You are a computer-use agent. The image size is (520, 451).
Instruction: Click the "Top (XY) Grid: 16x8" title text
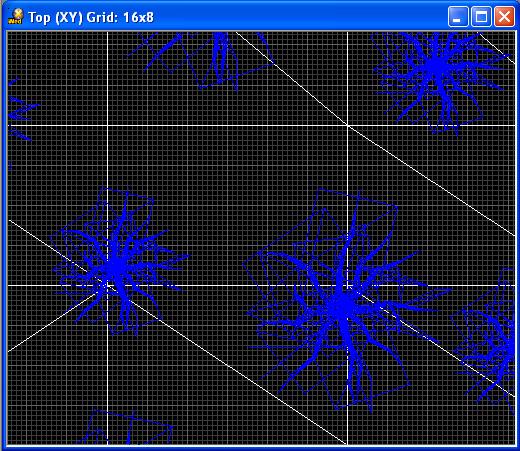pyautogui.click(x=91, y=17)
